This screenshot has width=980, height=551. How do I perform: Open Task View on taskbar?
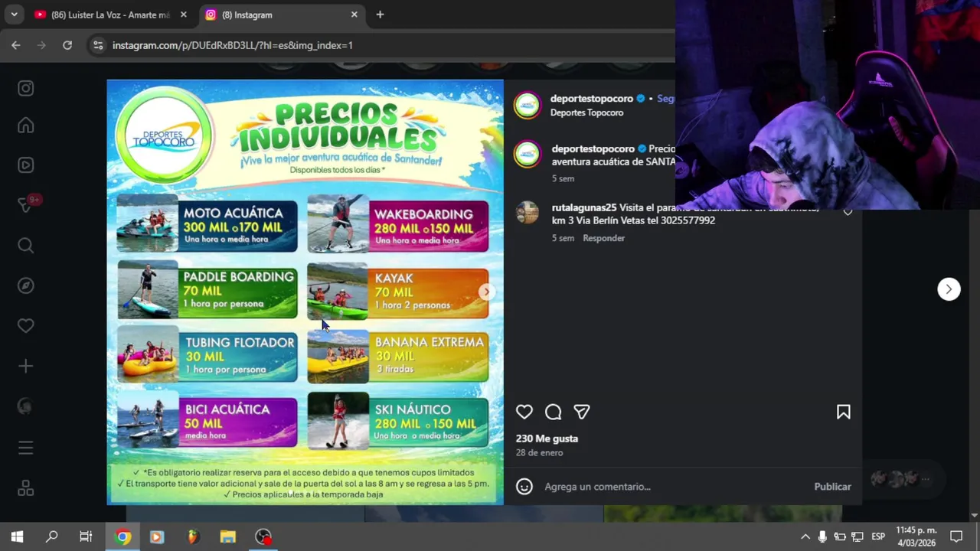coord(86,536)
